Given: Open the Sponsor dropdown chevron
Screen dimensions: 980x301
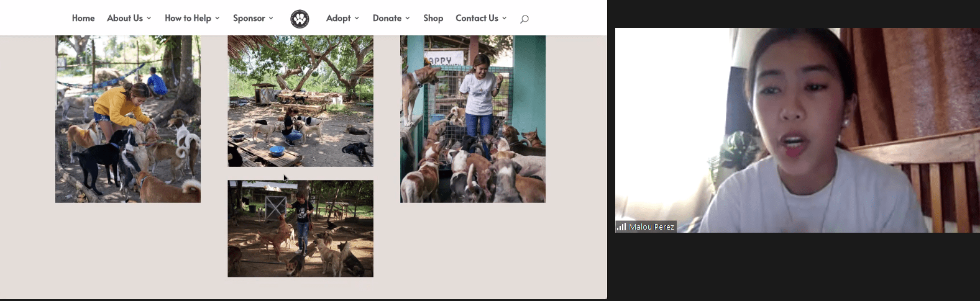Looking at the screenshot, I should click(271, 19).
